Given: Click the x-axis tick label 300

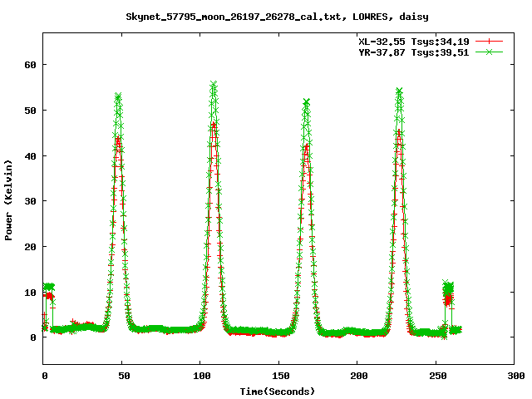Looking at the screenshot, I should coord(514,376).
